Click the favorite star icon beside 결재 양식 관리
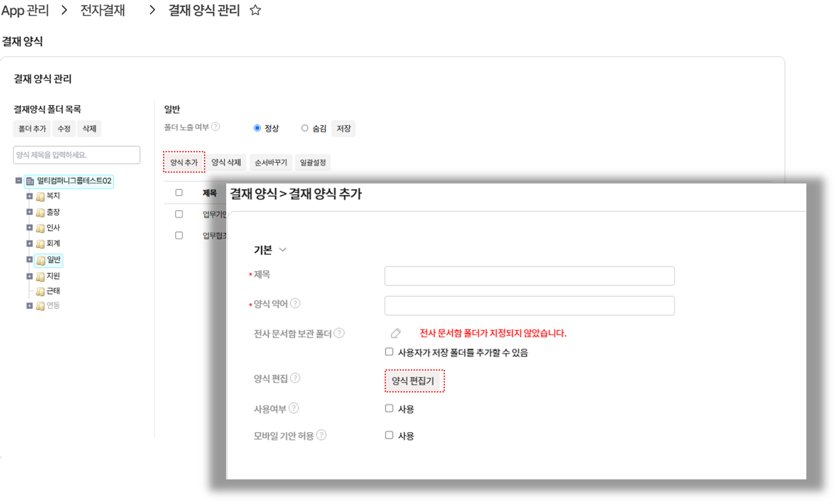Screen dimensions: 837x504 tap(255, 10)
